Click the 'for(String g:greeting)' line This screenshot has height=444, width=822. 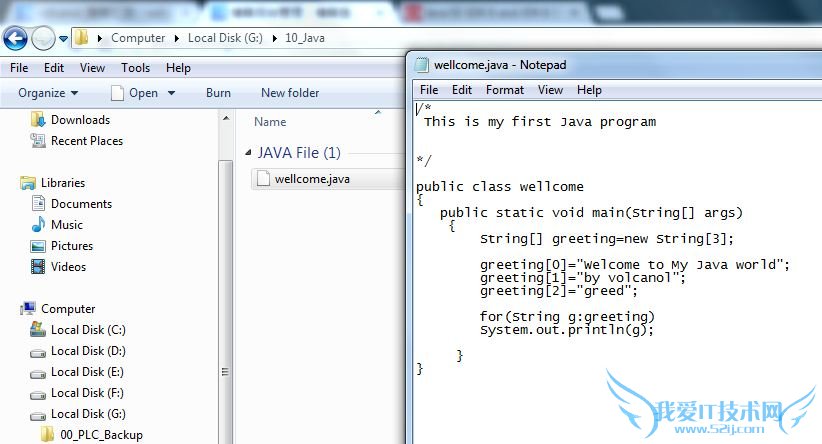coord(567,317)
